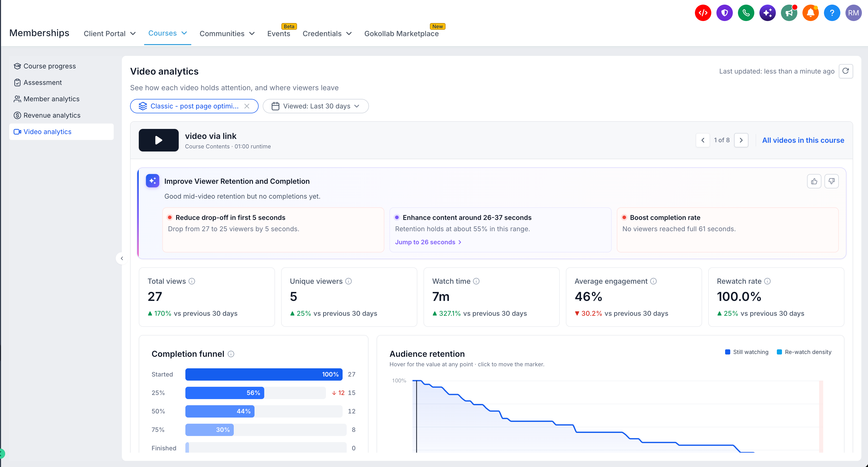Screen dimensions: 868x467
Task: Open the Viewed: Last 30 days dropdown
Action: pyautogui.click(x=316, y=106)
